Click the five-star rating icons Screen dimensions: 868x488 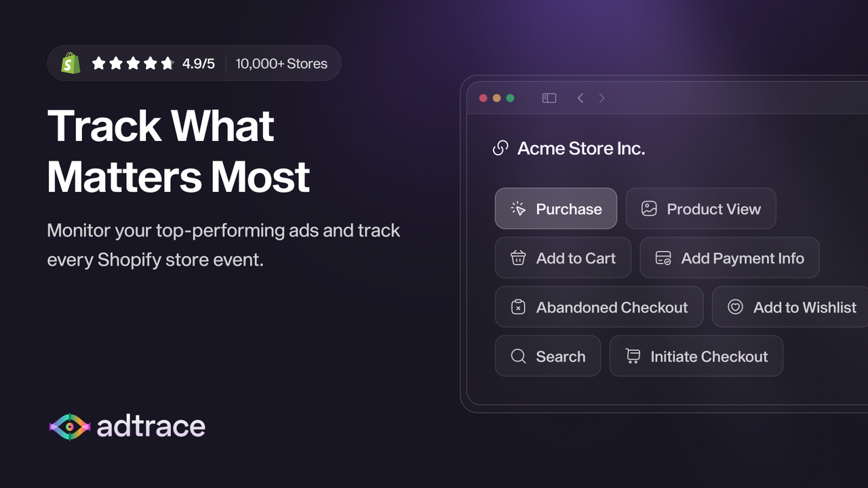(133, 64)
